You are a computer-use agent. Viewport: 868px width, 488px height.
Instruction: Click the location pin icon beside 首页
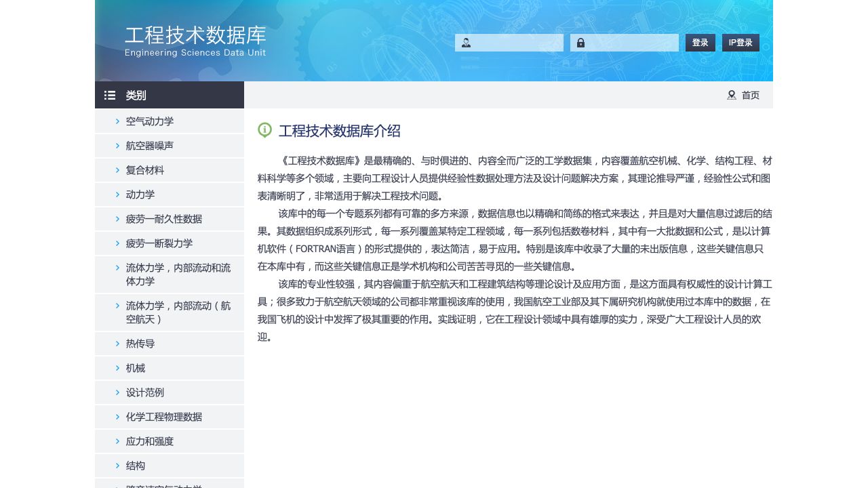732,96
